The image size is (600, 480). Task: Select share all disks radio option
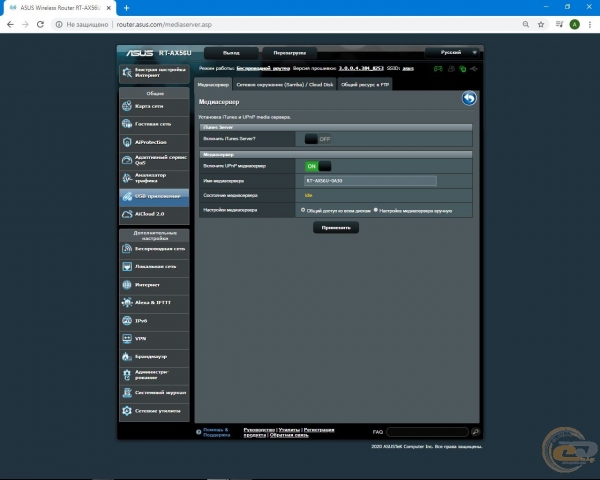(x=303, y=210)
